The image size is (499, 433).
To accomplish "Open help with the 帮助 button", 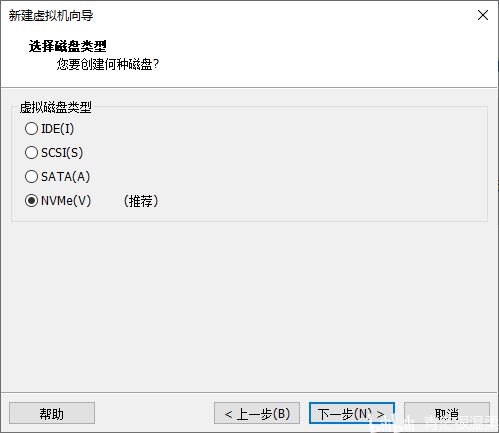I will [52, 413].
